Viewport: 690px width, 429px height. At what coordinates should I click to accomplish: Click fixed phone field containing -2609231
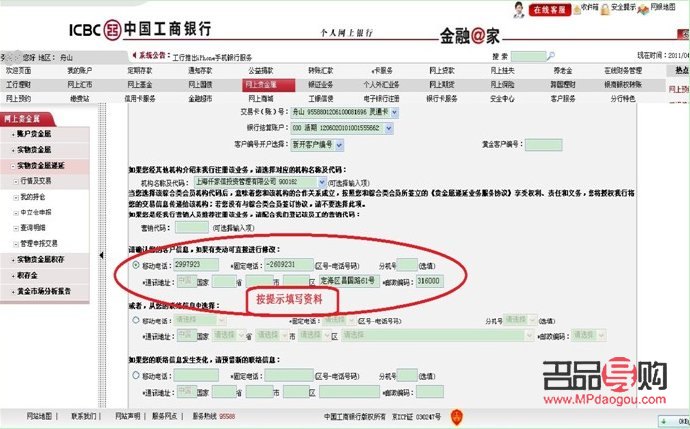coord(289,265)
